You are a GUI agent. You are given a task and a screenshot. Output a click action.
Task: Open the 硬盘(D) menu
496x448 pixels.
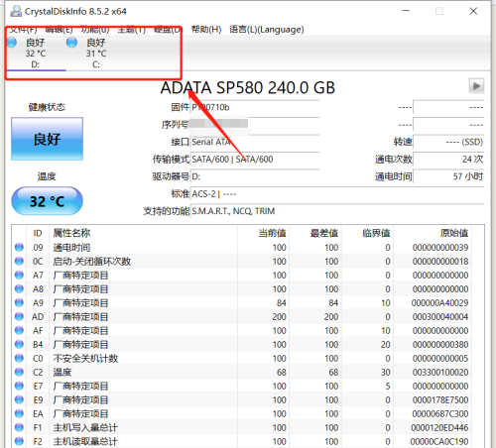click(168, 30)
